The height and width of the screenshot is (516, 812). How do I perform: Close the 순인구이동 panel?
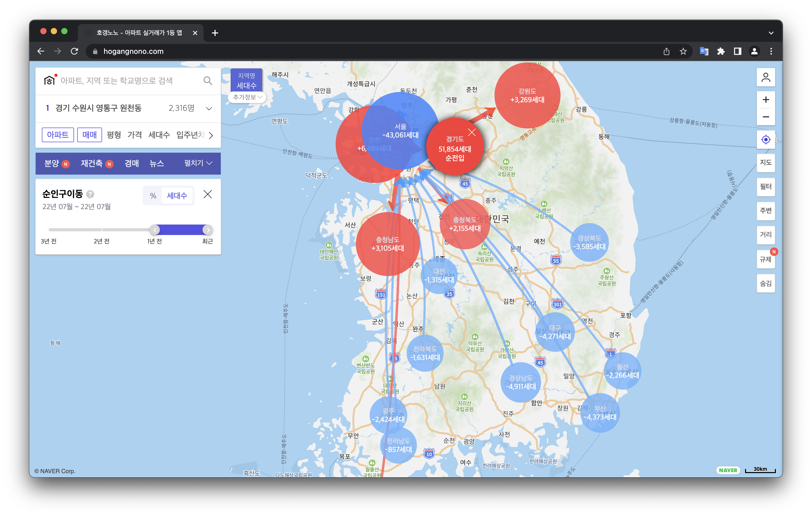point(208,194)
